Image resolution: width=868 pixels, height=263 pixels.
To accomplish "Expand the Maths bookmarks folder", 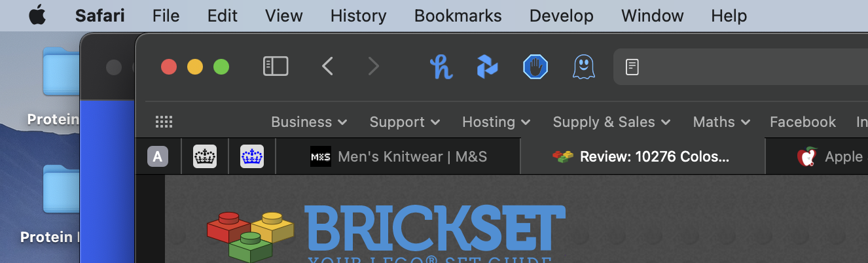I will click(x=721, y=122).
